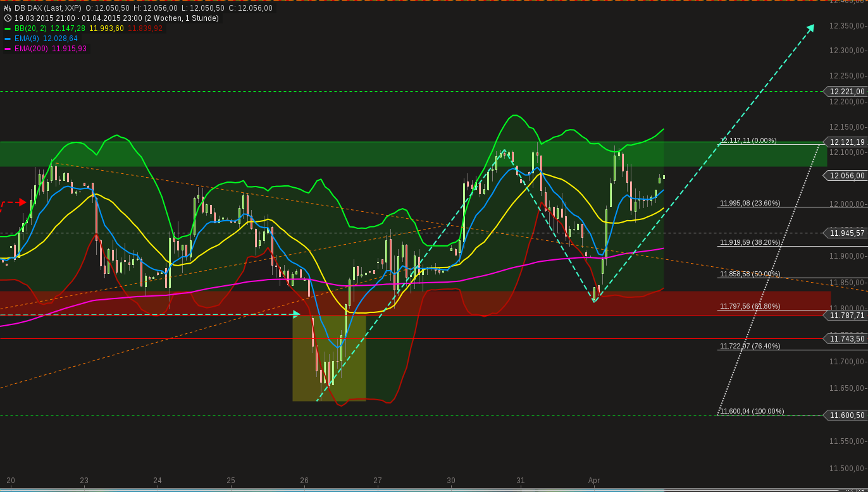Viewport: 868px width, 492px height.
Task: Click the 11.787,71 price marker on right axis
Action: click(x=846, y=316)
